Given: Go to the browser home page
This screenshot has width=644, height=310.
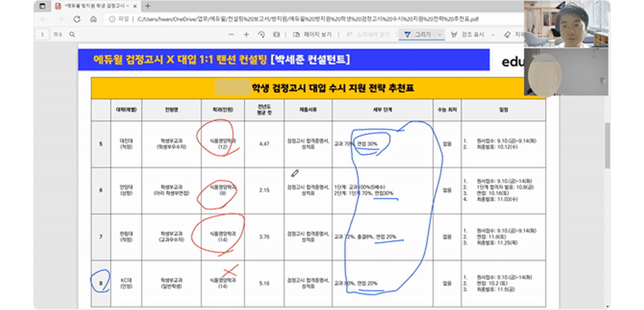Looking at the screenshot, I should (93, 19).
